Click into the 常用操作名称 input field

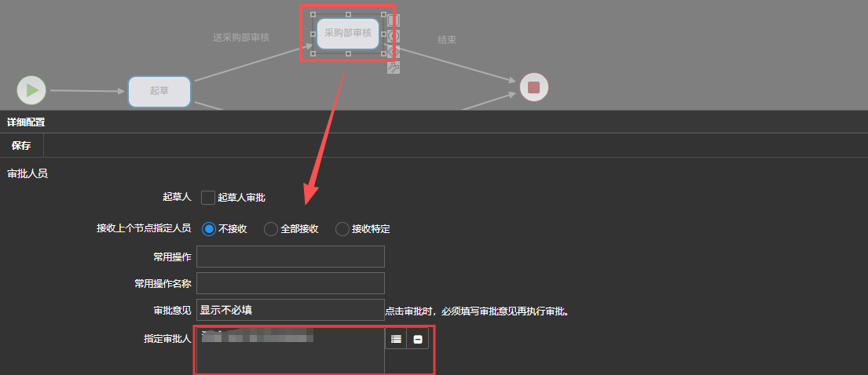click(x=290, y=283)
